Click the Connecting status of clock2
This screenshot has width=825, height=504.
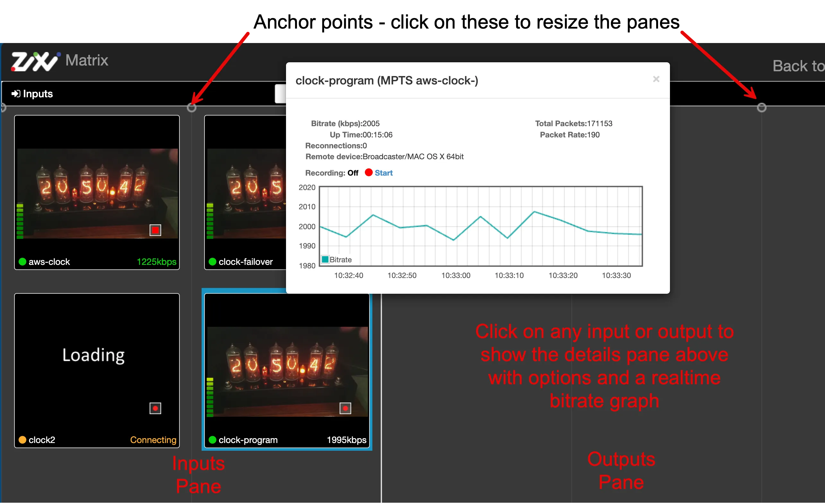tap(153, 440)
